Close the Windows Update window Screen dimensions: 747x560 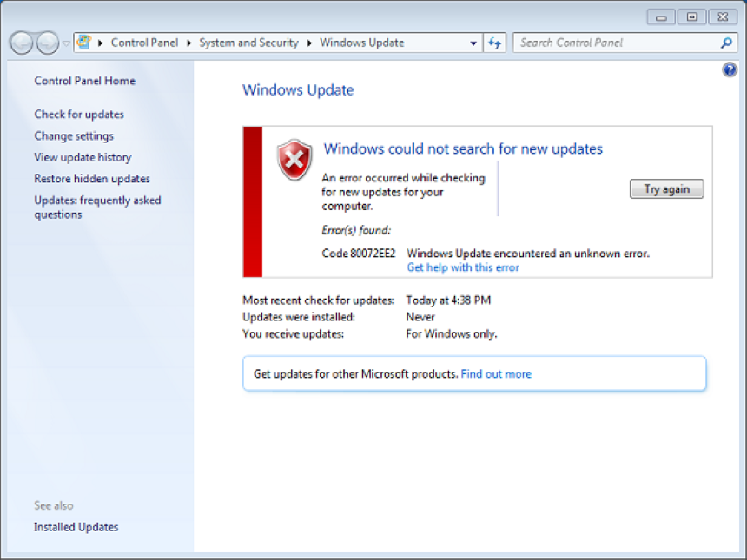pos(723,17)
